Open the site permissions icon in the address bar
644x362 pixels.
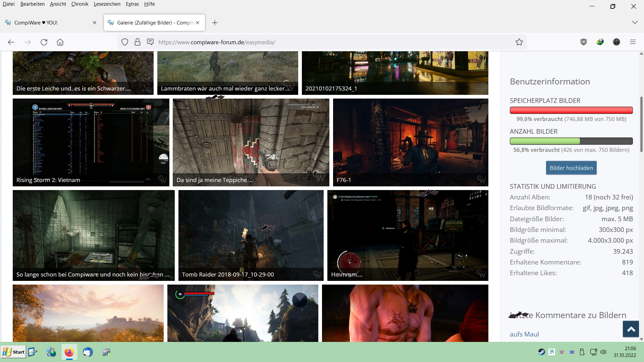(x=150, y=42)
